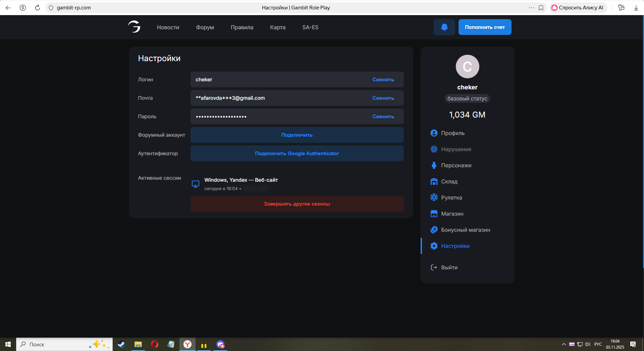Open the Форум menu item

[205, 27]
